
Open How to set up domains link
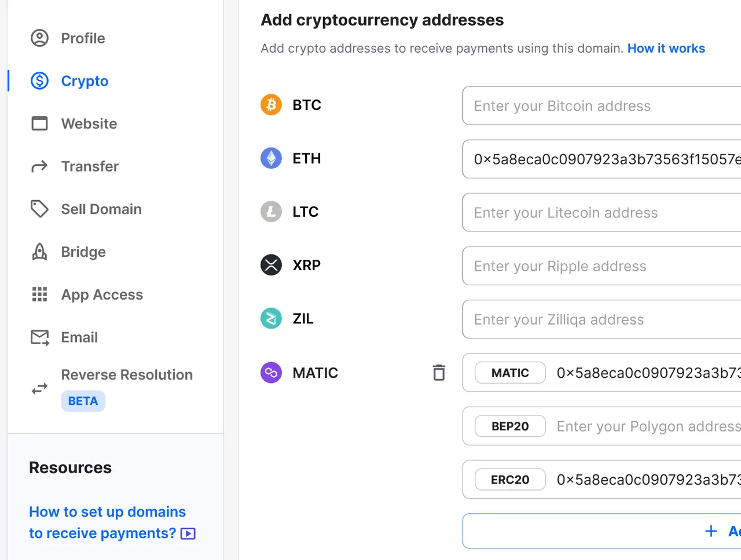coord(112,522)
